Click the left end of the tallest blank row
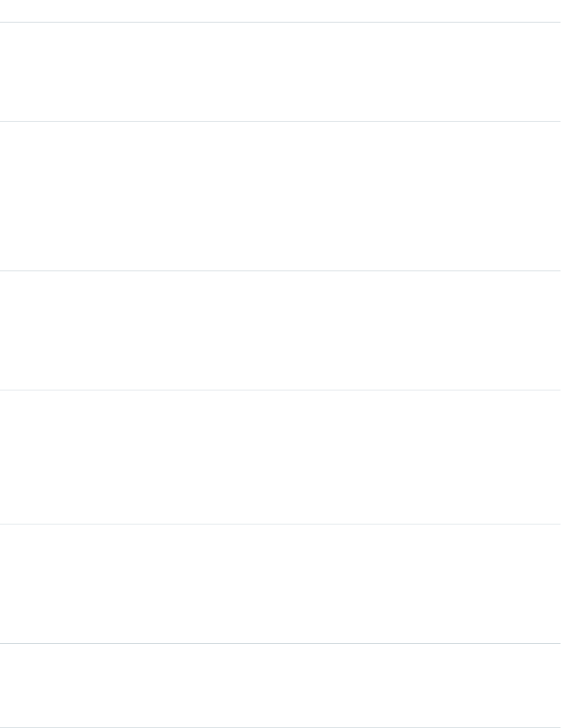Screen dimensions: 561x728 [x=6, y=196]
